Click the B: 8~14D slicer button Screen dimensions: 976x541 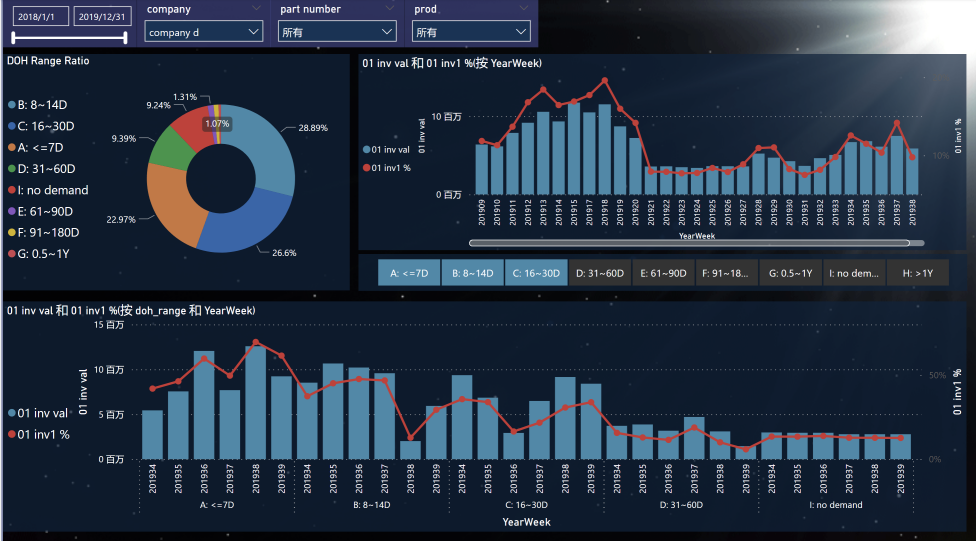[x=472, y=273]
